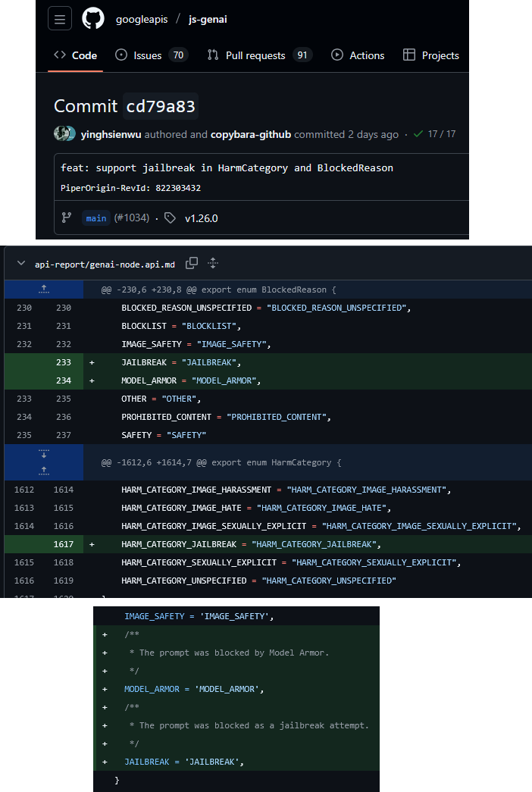The height and width of the screenshot is (792, 532).
Task: Show the 17 / 17 checks status
Action: 442,134
